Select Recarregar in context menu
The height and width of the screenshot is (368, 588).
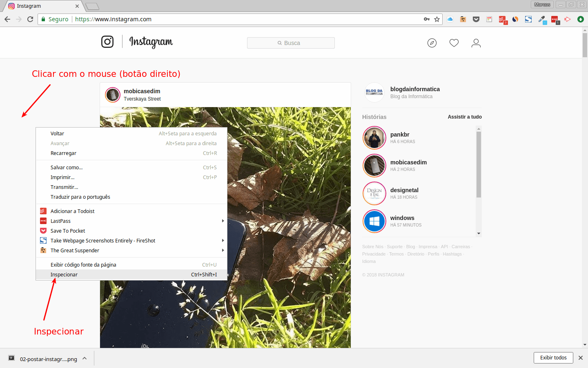pos(131,153)
